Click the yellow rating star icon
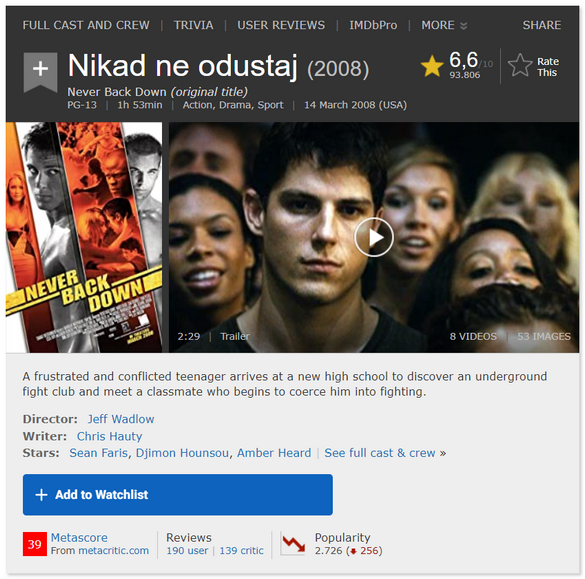 click(432, 66)
